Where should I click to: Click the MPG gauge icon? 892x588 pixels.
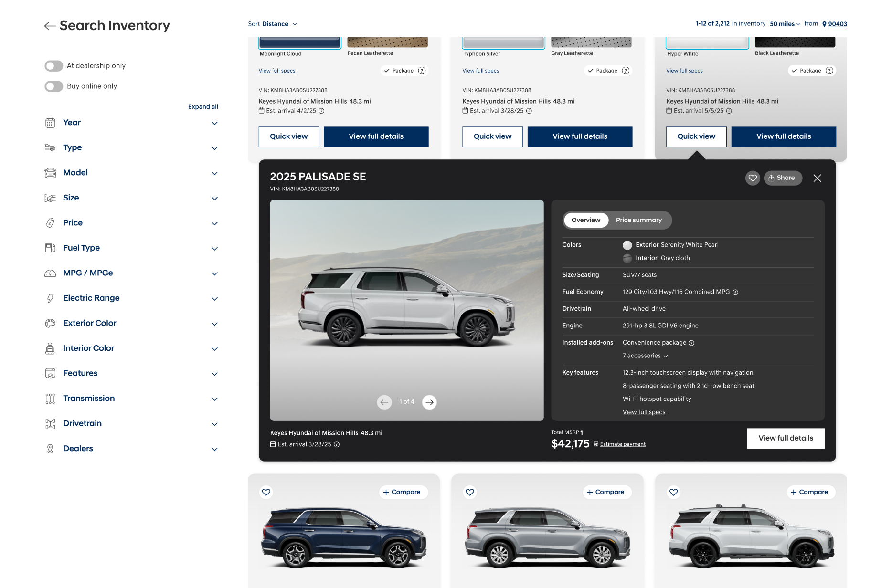pyautogui.click(x=50, y=273)
